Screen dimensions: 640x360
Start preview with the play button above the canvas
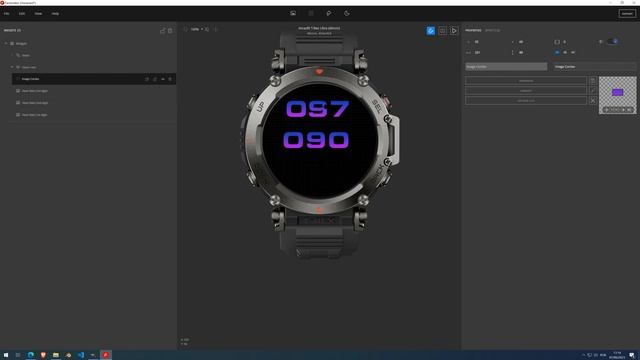(x=454, y=31)
